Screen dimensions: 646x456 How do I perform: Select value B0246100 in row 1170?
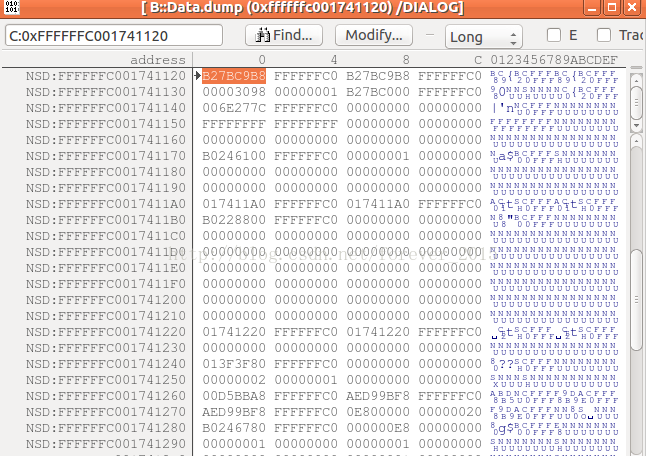click(234, 156)
